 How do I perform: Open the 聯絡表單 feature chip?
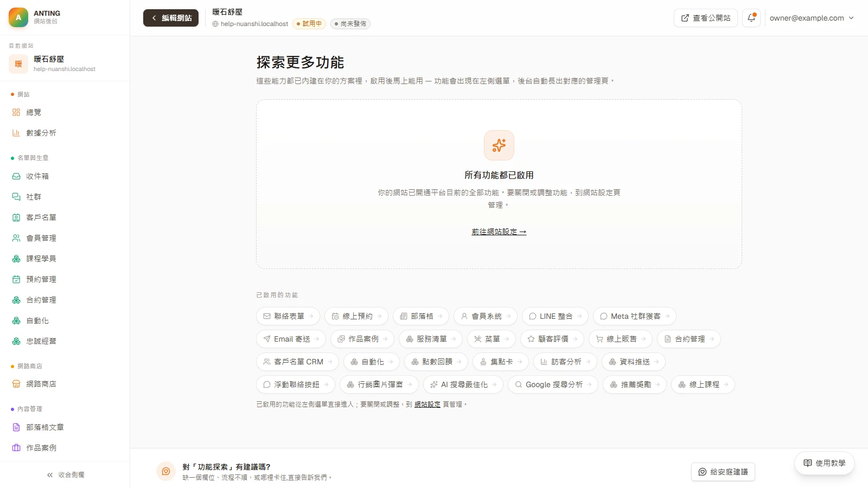click(288, 316)
